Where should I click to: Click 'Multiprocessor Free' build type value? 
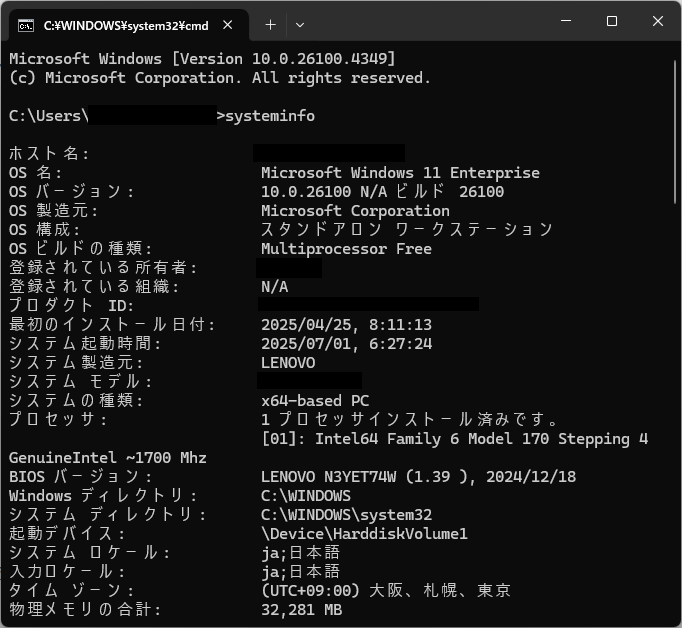346,249
